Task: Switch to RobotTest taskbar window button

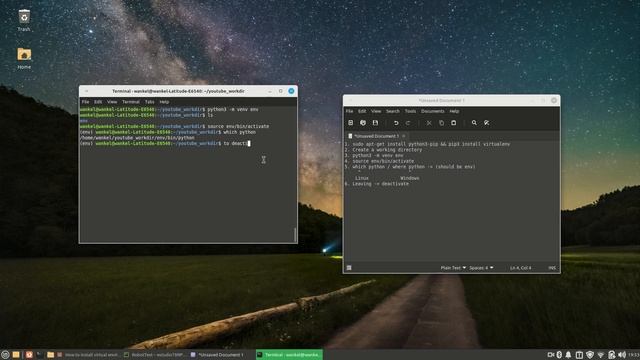Action: pyautogui.click(x=155, y=355)
